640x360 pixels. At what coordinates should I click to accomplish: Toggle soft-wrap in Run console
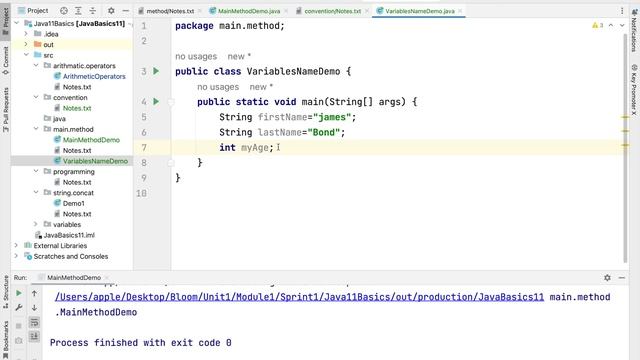[x=34, y=322]
